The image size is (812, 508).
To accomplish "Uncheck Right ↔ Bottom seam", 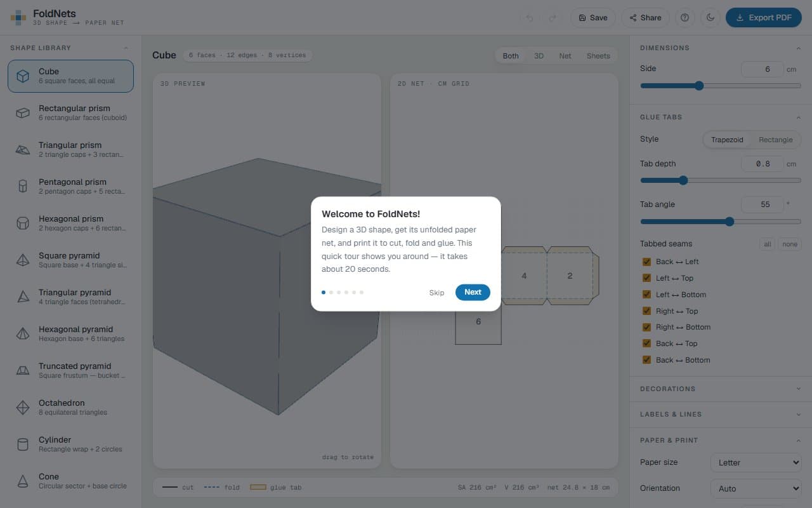I will [x=646, y=327].
